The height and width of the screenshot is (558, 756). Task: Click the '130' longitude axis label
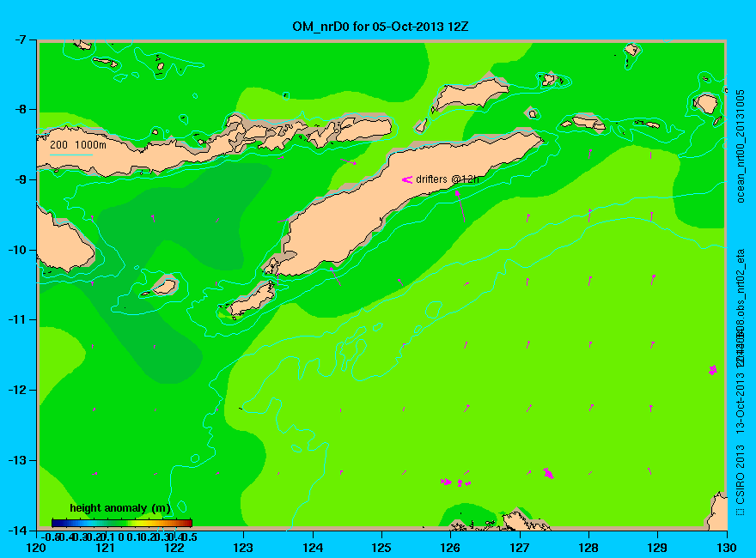(x=727, y=548)
